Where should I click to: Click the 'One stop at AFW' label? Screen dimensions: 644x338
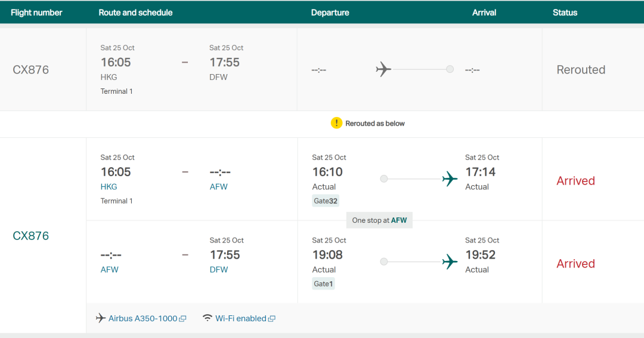[x=379, y=220]
